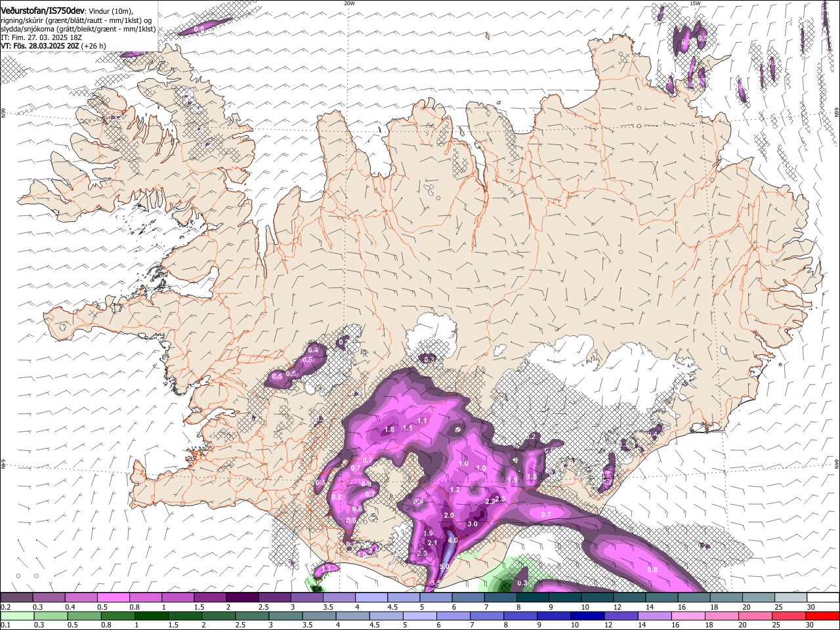Pick the bright red swatch above lower legend 30

click(x=824, y=616)
